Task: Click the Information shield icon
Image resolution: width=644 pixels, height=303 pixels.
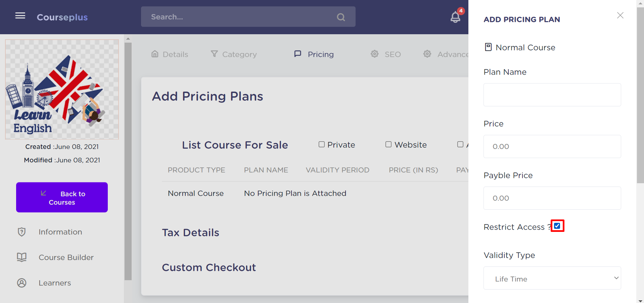Action: point(22,232)
